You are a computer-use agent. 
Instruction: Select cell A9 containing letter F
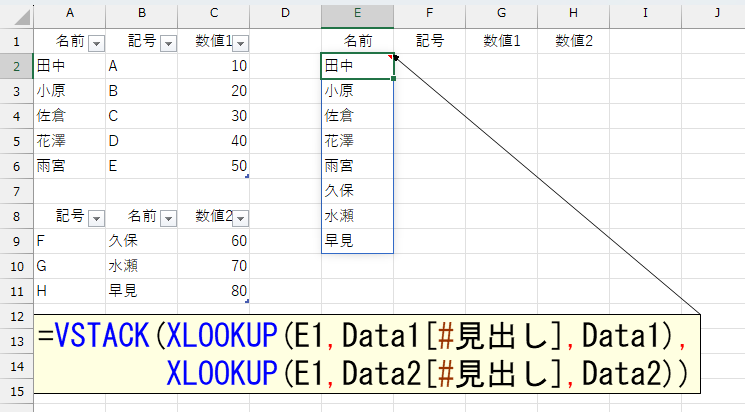coord(70,241)
